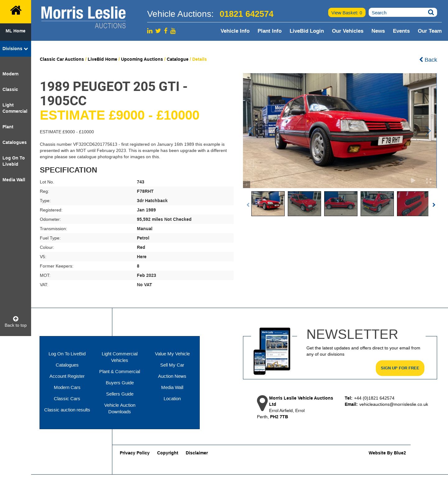Open the YouTube social icon
Screen dimensions: 448x479
(173, 31)
